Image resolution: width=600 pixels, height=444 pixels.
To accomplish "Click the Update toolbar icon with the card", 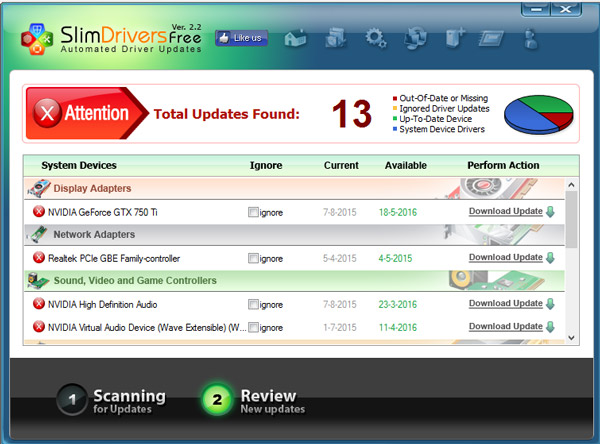I will coord(491,39).
